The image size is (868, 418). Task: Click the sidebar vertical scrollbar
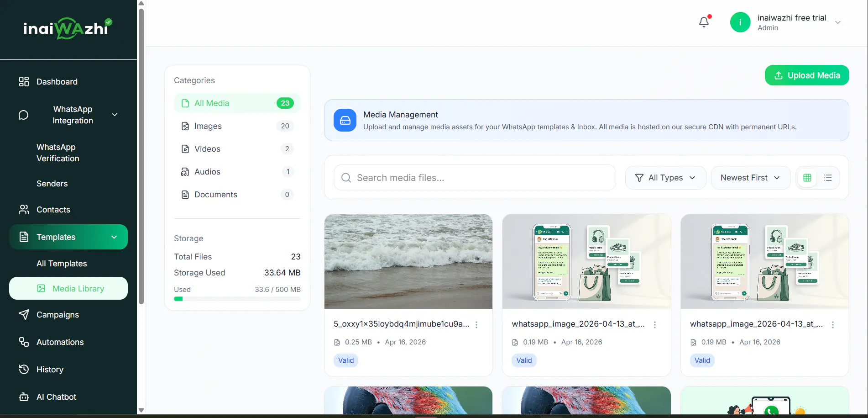(x=141, y=156)
